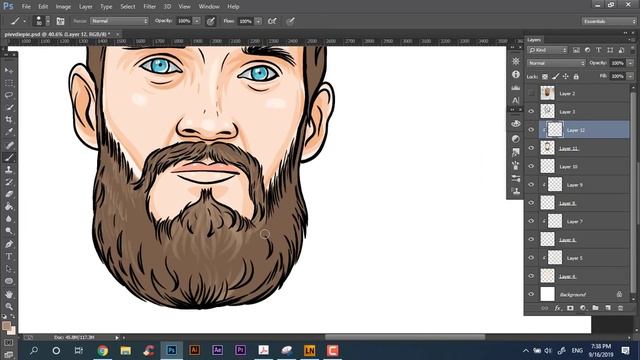Hide Layer 11 eye icon
The image size is (640, 360).
point(531,148)
